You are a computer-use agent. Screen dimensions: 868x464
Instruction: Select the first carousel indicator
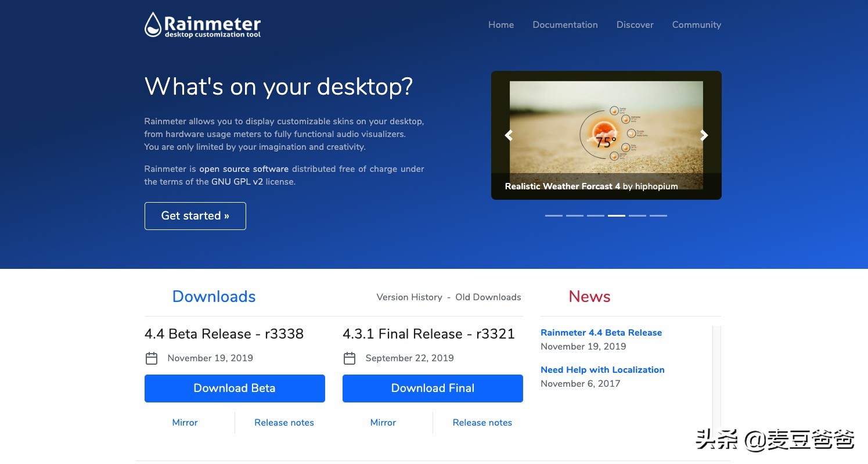pyautogui.click(x=554, y=215)
